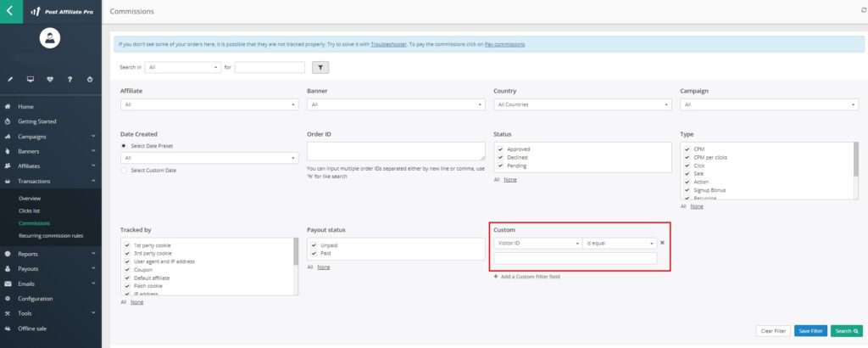Image resolution: width=868 pixels, height=348 pixels.
Task: Select the Select Custom Date radio button
Action: [x=124, y=170]
